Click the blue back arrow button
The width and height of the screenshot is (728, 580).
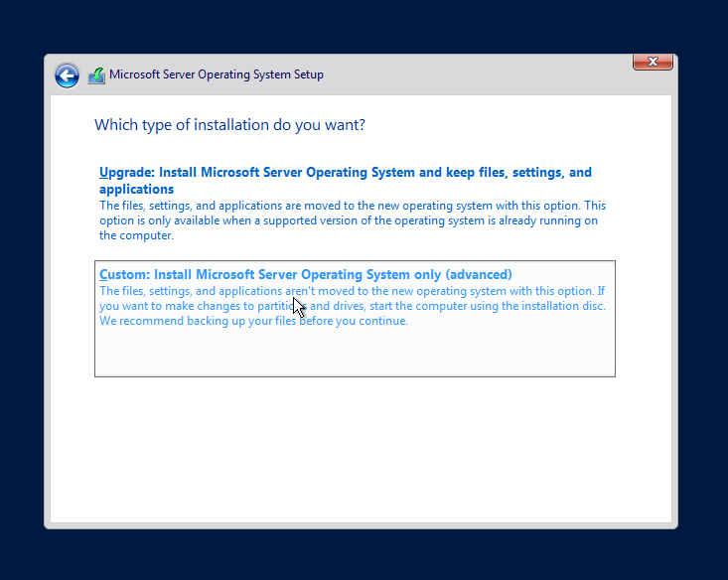point(67,75)
